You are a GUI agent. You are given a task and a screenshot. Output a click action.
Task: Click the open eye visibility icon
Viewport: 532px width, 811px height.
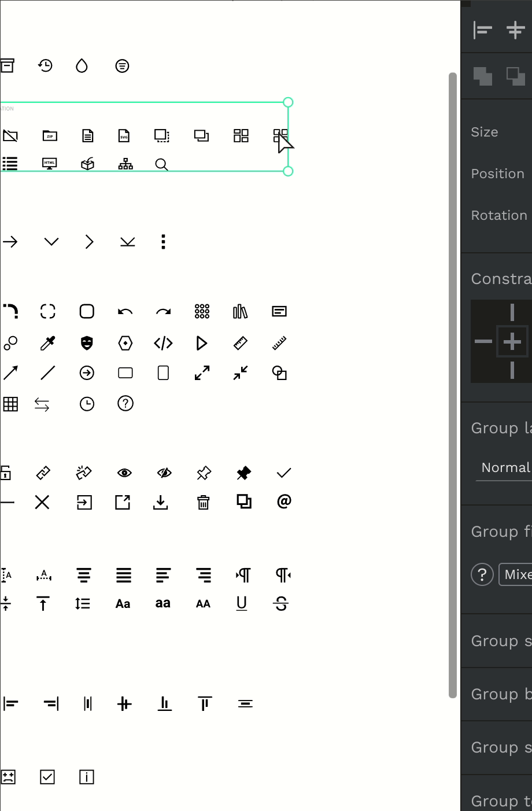tap(124, 473)
